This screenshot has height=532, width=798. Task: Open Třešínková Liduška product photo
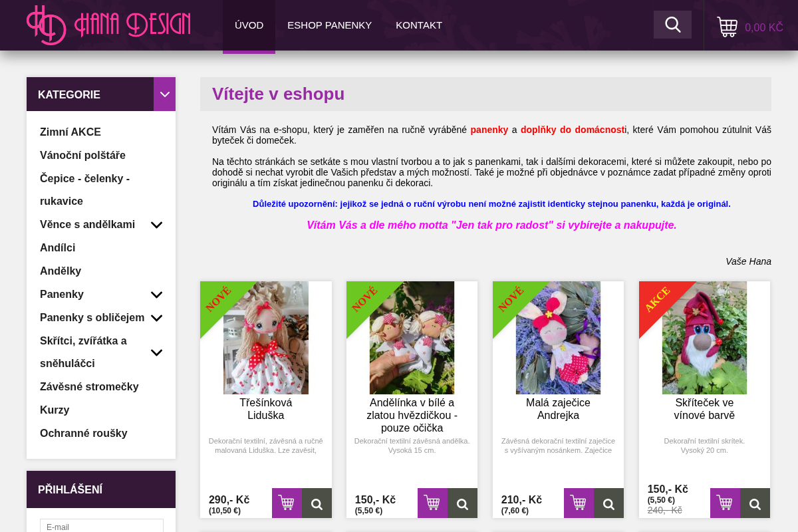[266, 338]
